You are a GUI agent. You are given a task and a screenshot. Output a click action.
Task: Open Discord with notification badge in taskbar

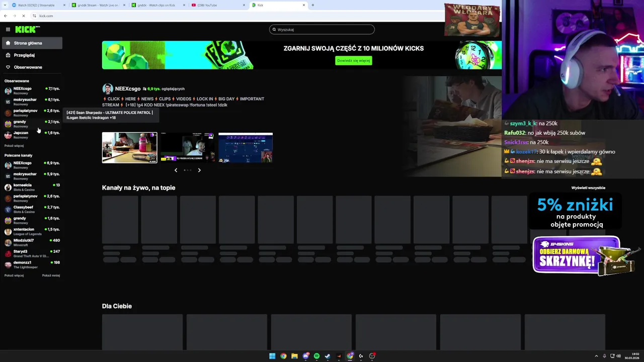(305, 356)
